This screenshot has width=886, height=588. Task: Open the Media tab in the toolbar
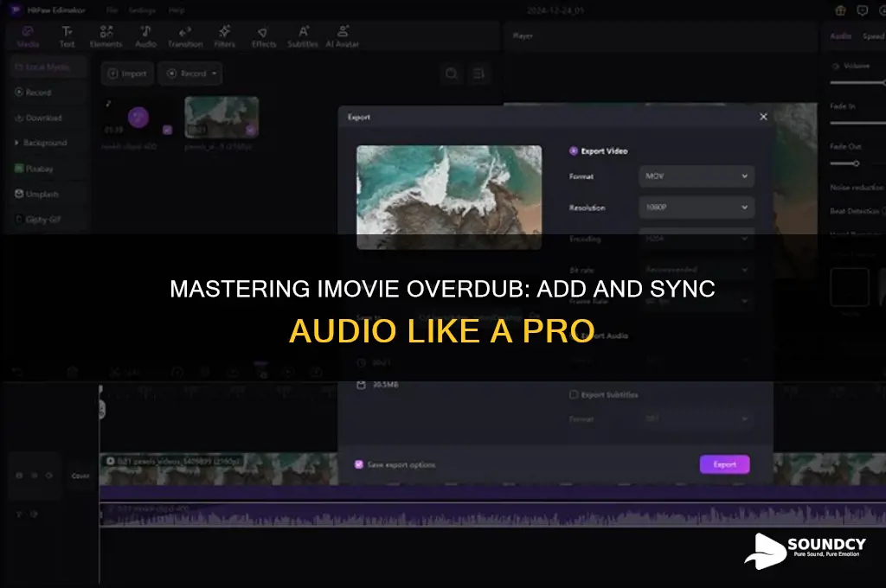pyautogui.click(x=28, y=36)
